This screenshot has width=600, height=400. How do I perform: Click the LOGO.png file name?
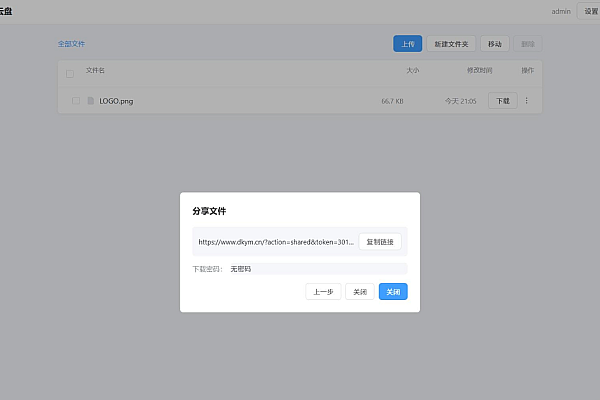click(x=116, y=101)
